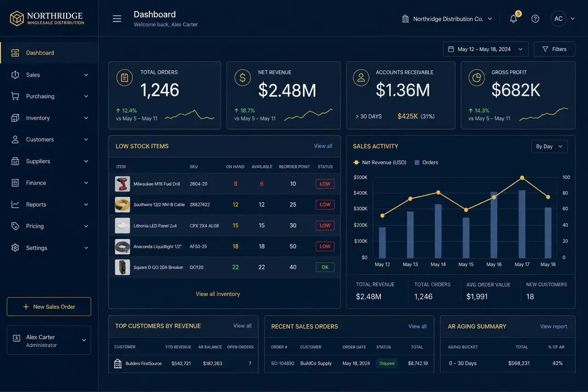The image size is (588, 392).
Task: Click the May 17 revenue data point
Action: (x=522, y=177)
